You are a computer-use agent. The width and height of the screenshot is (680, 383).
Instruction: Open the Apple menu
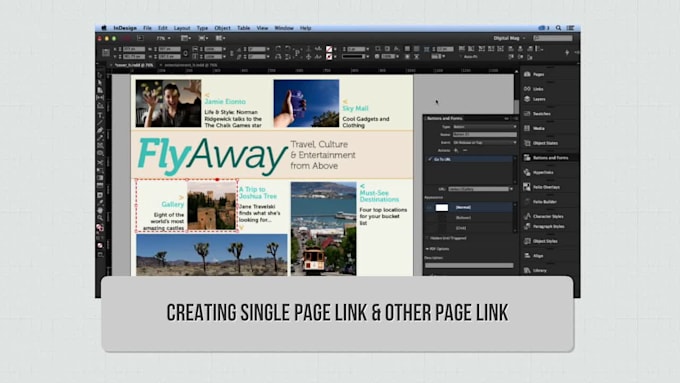click(x=104, y=28)
